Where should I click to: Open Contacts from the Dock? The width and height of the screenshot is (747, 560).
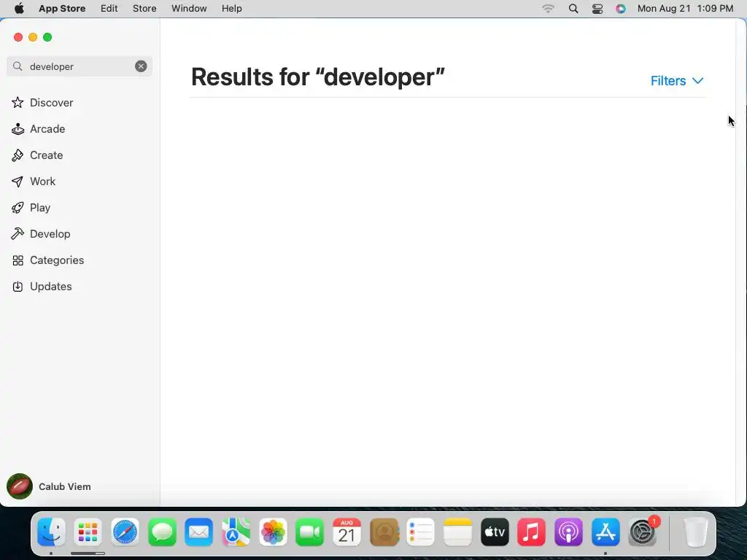(x=384, y=532)
